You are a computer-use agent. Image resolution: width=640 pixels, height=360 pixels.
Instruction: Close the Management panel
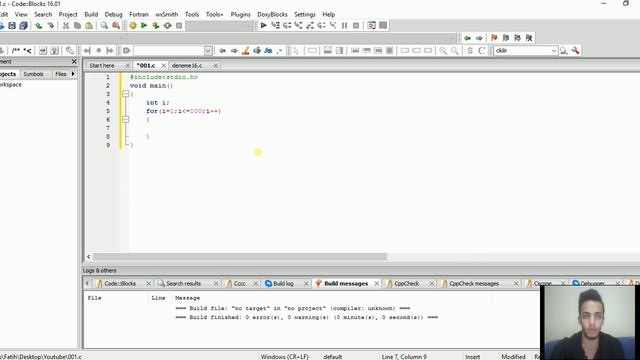(x=74, y=61)
